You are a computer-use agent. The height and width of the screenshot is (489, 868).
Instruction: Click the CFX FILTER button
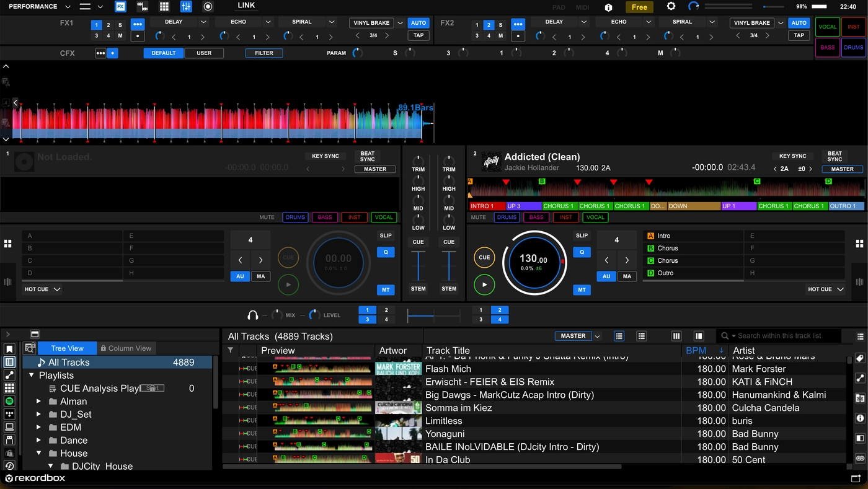click(x=264, y=53)
